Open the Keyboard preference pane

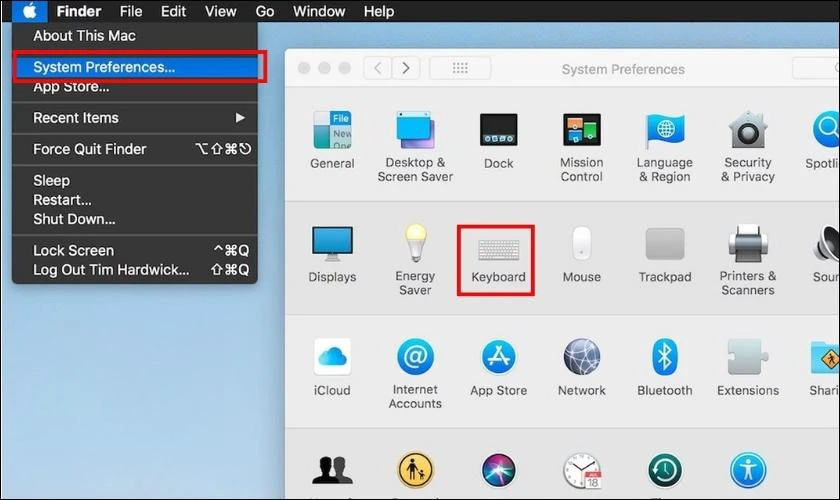point(498,260)
